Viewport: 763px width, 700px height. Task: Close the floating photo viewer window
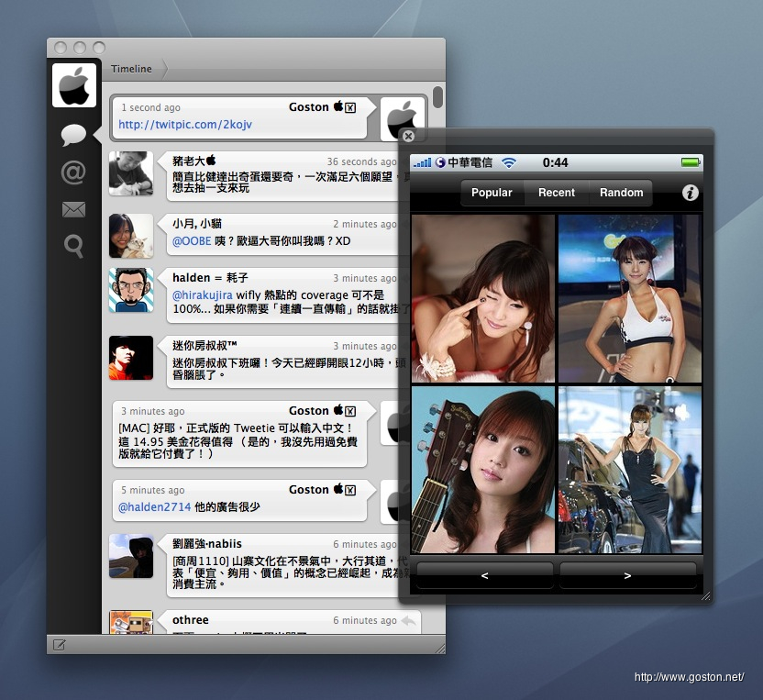point(408,137)
